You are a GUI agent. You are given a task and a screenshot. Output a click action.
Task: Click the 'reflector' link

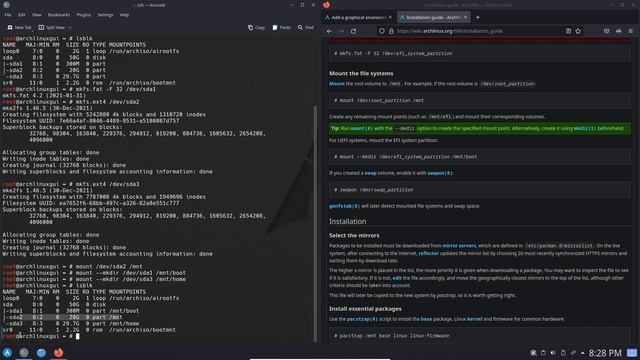tap(429, 253)
